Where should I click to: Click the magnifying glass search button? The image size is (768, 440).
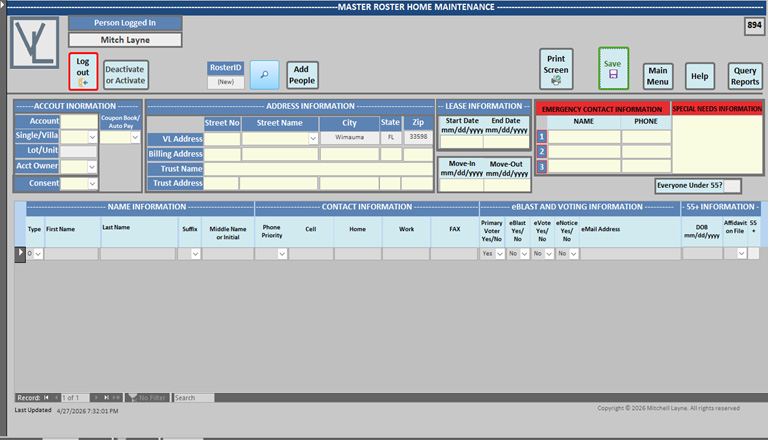tap(264, 75)
